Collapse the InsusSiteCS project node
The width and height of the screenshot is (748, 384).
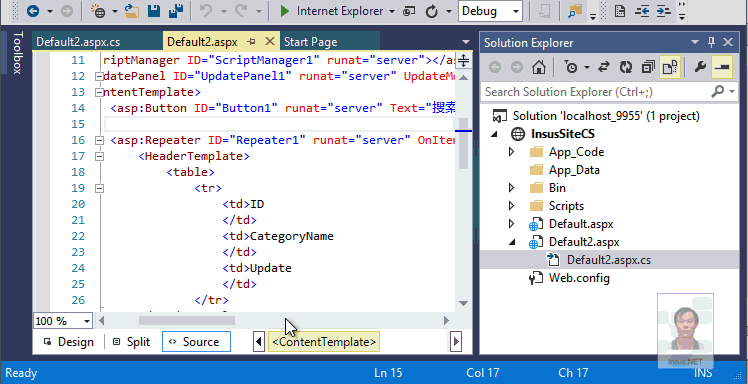495,135
